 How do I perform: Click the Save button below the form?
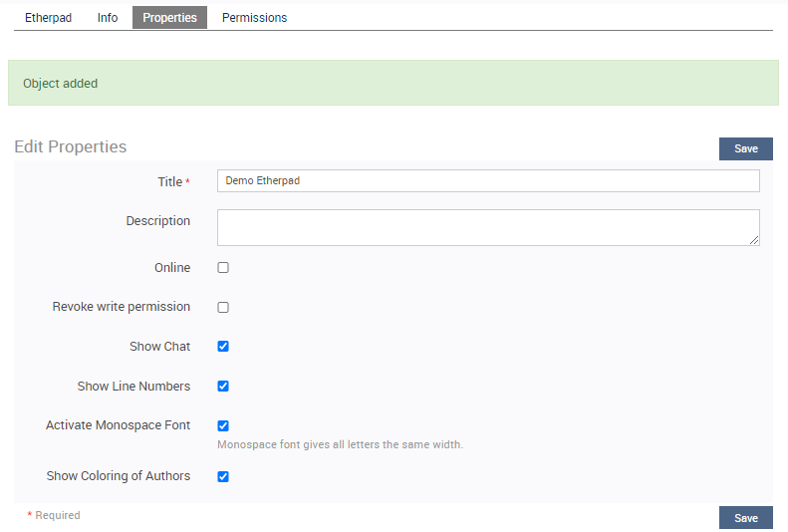point(746,518)
